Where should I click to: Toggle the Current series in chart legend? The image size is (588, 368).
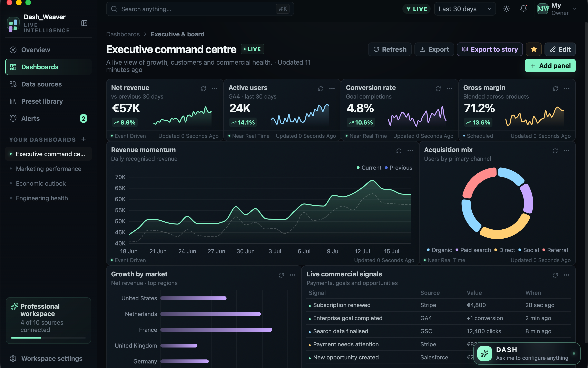[x=369, y=168]
